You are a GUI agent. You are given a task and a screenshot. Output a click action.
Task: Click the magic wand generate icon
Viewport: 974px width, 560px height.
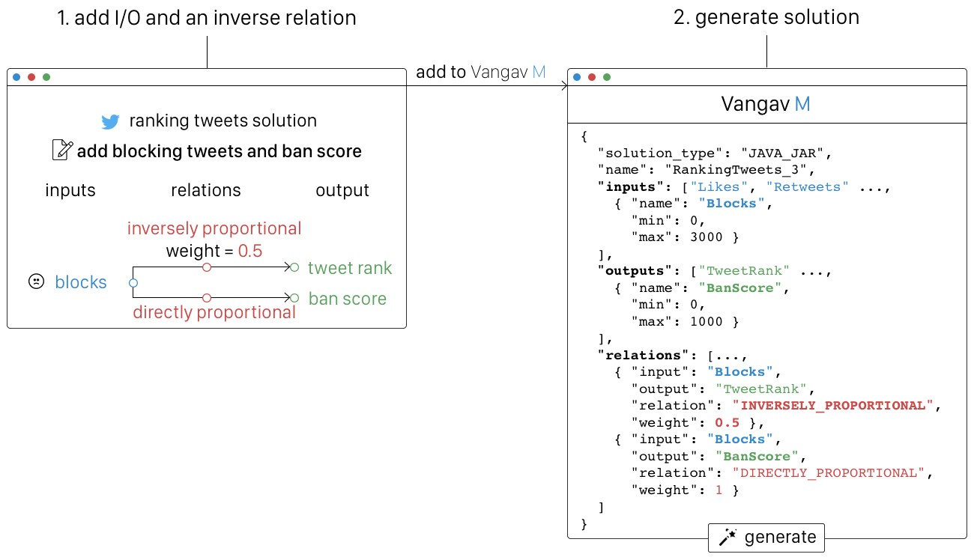point(728,538)
